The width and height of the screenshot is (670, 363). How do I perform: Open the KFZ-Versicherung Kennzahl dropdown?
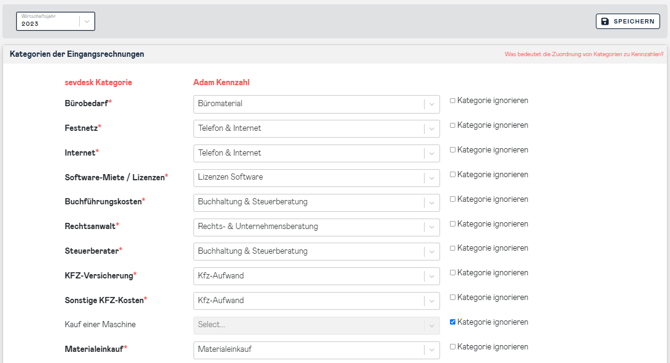(316, 276)
